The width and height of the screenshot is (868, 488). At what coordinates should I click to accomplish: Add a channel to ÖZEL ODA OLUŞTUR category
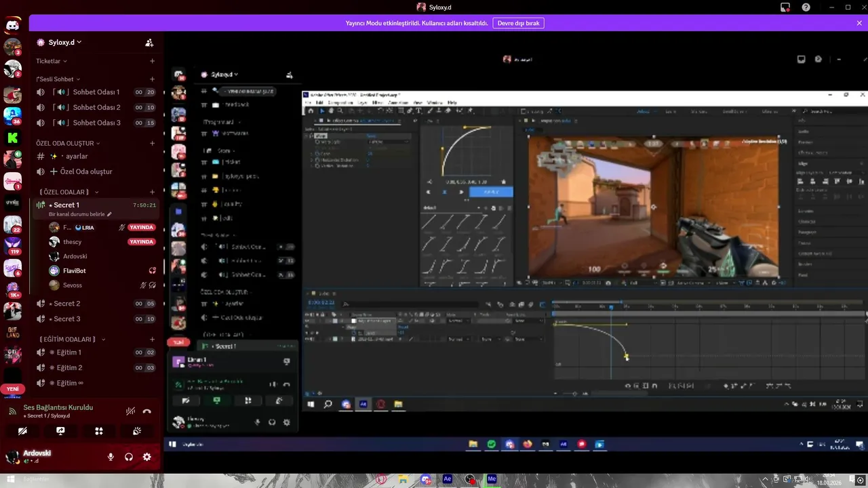pos(152,144)
